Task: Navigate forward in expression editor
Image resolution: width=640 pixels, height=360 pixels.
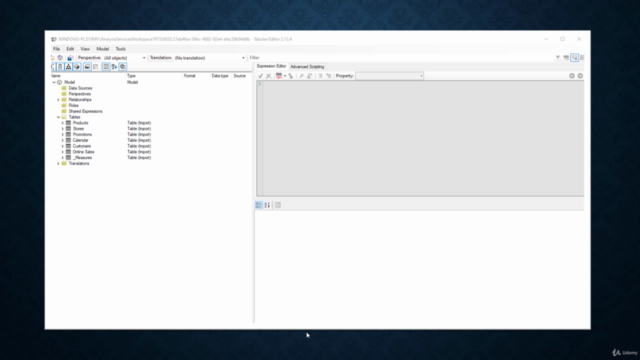Action: (580, 76)
